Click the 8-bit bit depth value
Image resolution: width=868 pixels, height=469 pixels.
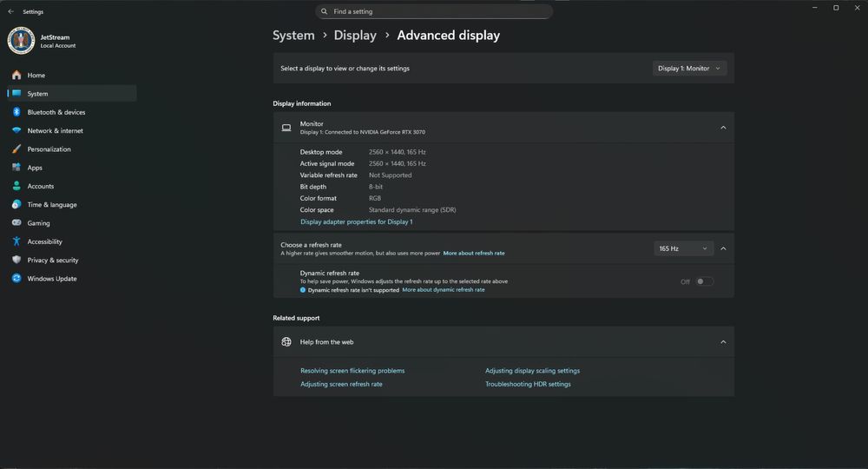376,187
